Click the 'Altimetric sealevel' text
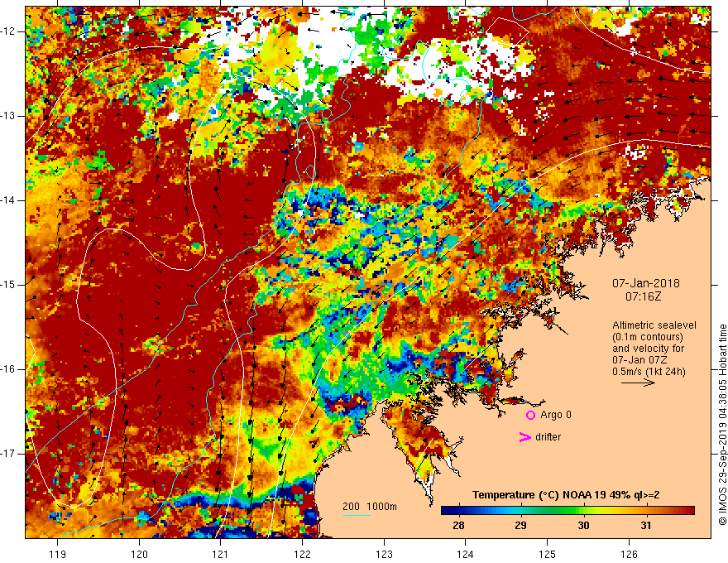This screenshot has height=563, width=728. (654, 325)
